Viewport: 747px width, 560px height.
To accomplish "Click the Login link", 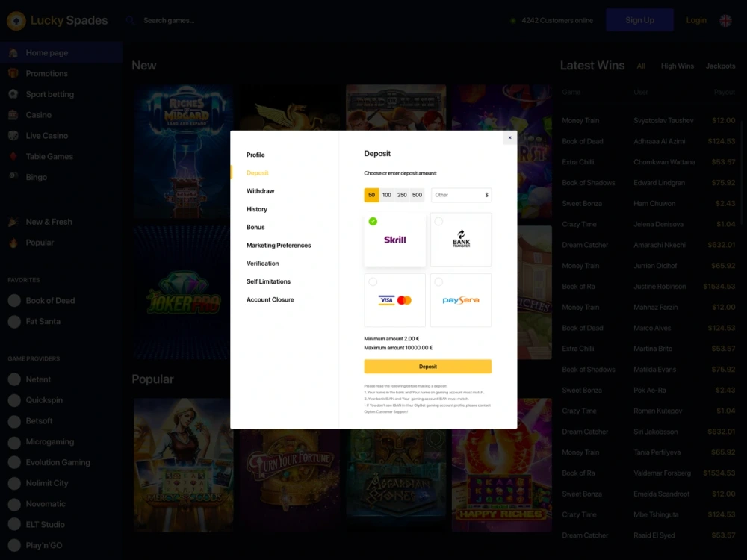I will coord(696,20).
